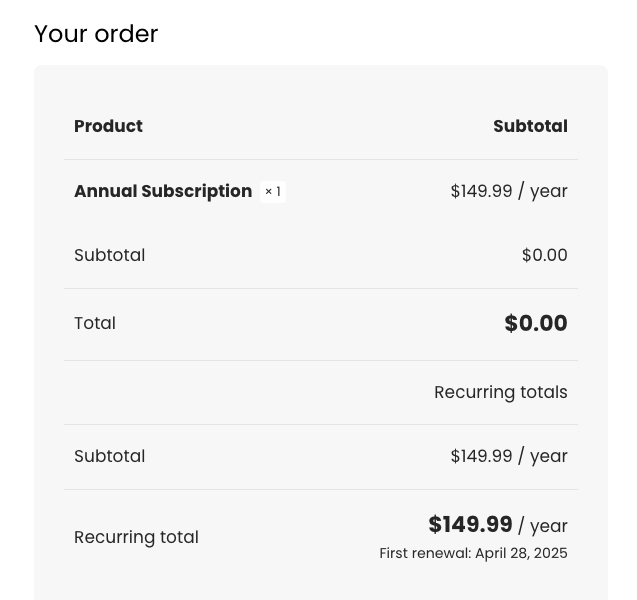Click "/ year" beside the bold recurring total
The image size is (637, 600).
point(543,526)
